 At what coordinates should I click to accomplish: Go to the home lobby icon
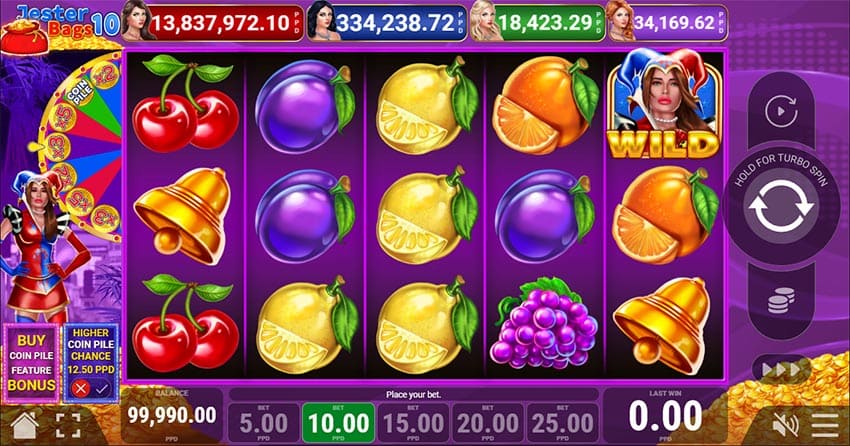click(x=25, y=425)
